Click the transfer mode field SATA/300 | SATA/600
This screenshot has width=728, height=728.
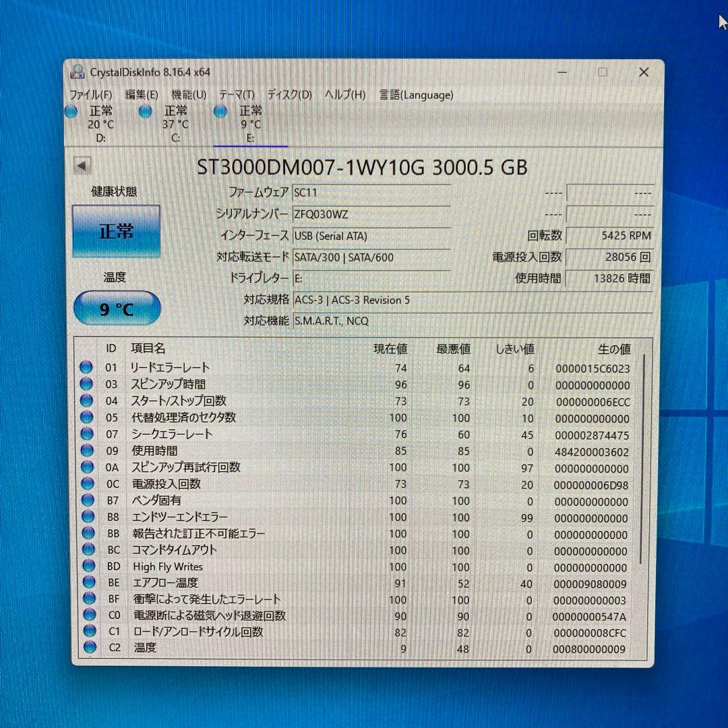click(371, 257)
